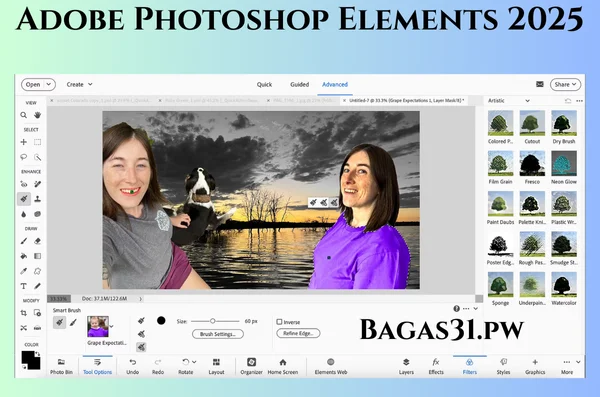Expand the More panel arrow
The height and width of the screenshot is (397, 600).
pyautogui.click(x=578, y=362)
